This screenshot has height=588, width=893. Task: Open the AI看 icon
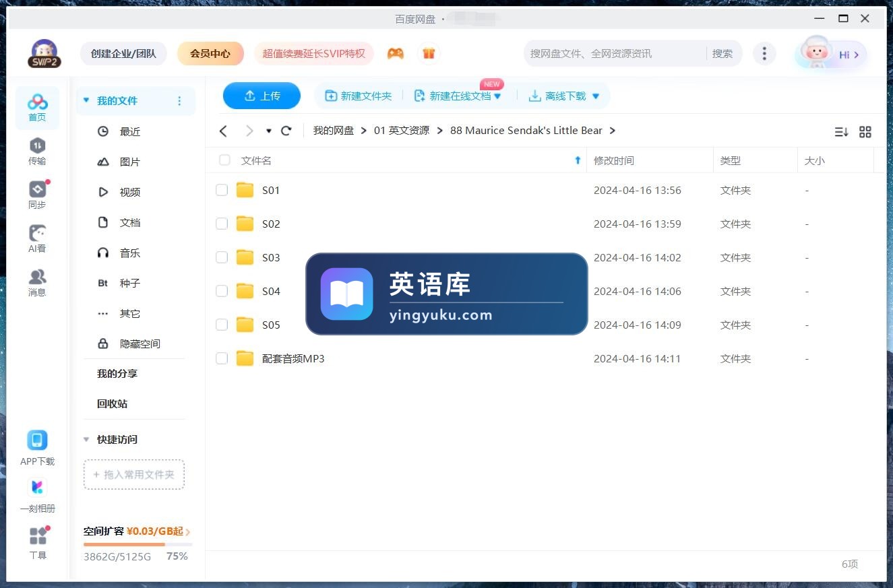(x=37, y=239)
